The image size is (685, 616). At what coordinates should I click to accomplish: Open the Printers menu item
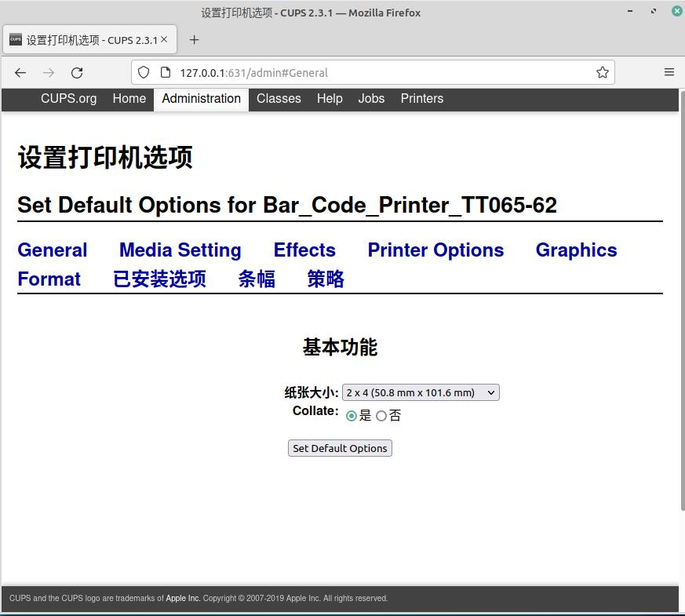[421, 99]
